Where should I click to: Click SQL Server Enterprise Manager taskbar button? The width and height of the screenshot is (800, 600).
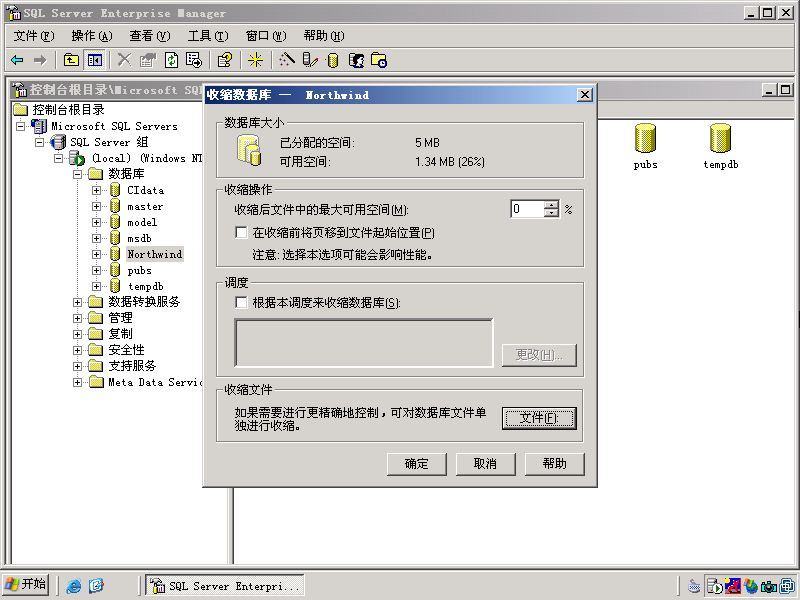pyautogui.click(x=224, y=586)
